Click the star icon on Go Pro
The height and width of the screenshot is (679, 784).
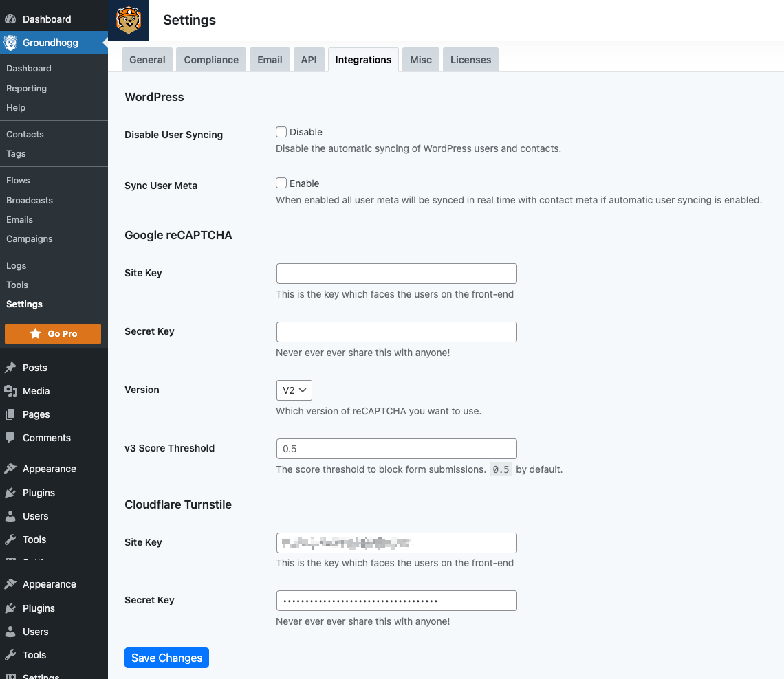(x=36, y=334)
